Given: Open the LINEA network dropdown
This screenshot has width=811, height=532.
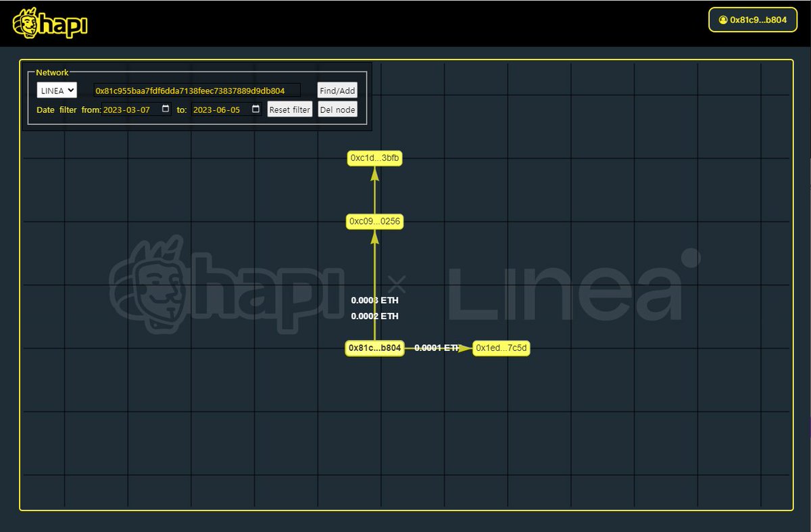Looking at the screenshot, I should [57, 90].
